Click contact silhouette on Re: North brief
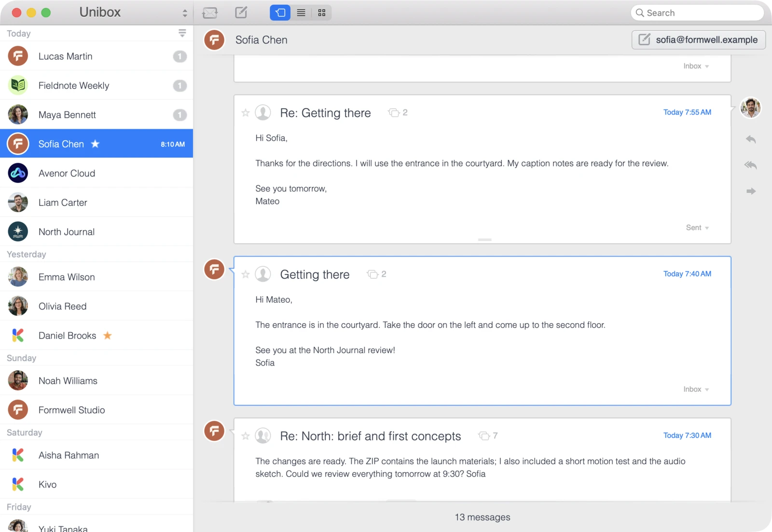Image resolution: width=772 pixels, height=532 pixels. pos(263,436)
